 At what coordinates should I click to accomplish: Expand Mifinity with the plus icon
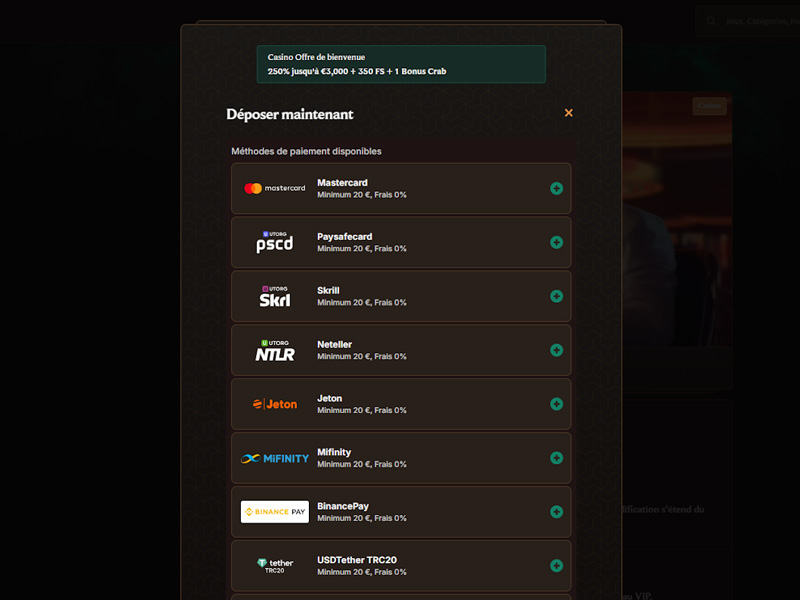pos(556,458)
